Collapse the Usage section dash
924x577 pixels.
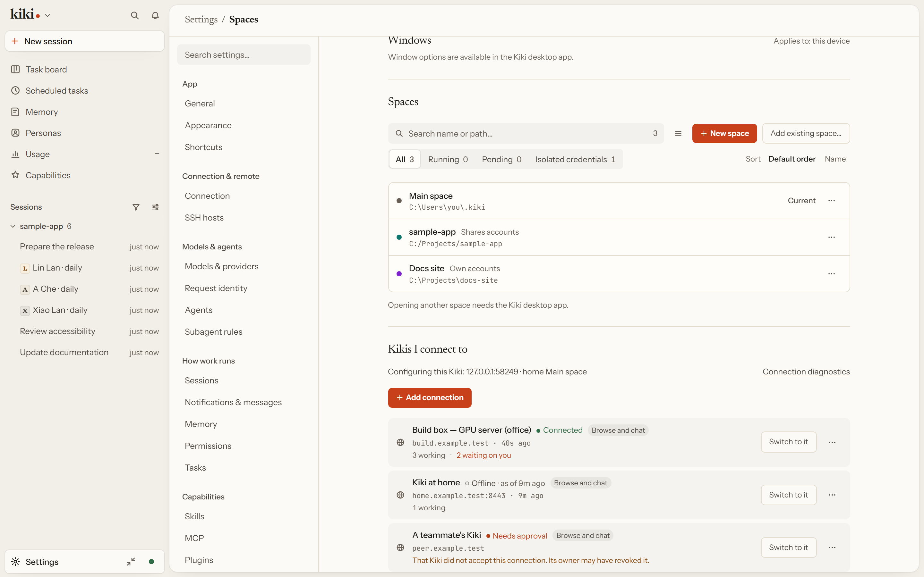157,154
